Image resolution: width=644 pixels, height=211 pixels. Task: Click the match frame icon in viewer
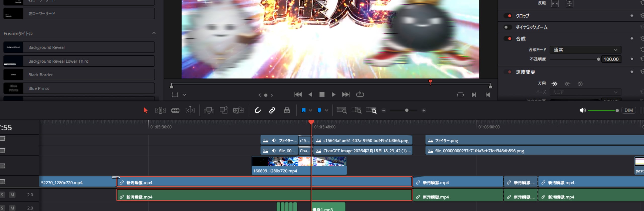click(460, 95)
